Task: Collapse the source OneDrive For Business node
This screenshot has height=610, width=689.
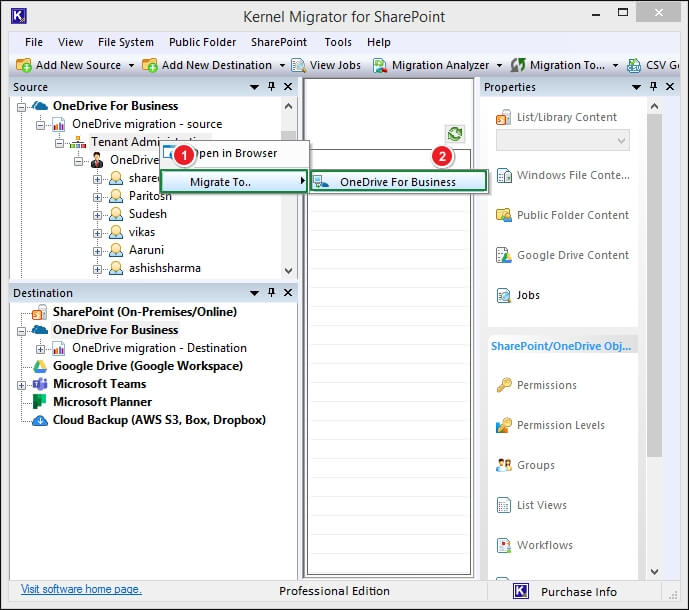Action: [21, 107]
